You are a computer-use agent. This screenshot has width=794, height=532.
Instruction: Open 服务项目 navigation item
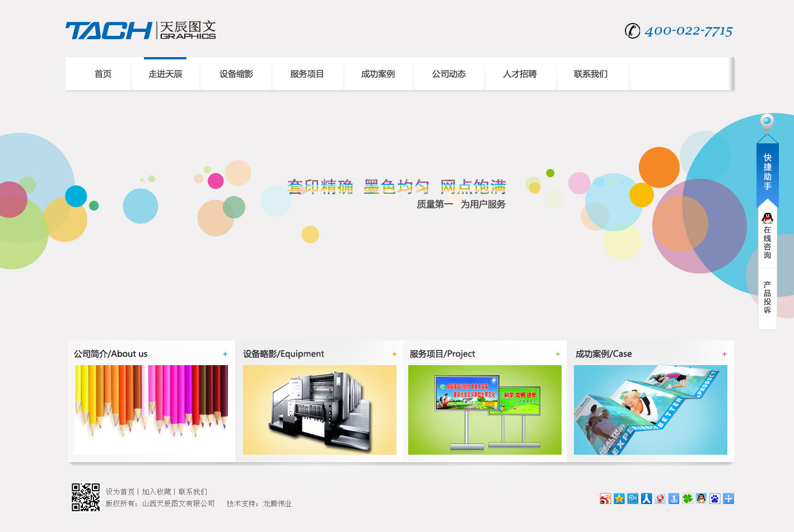tap(307, 74)
